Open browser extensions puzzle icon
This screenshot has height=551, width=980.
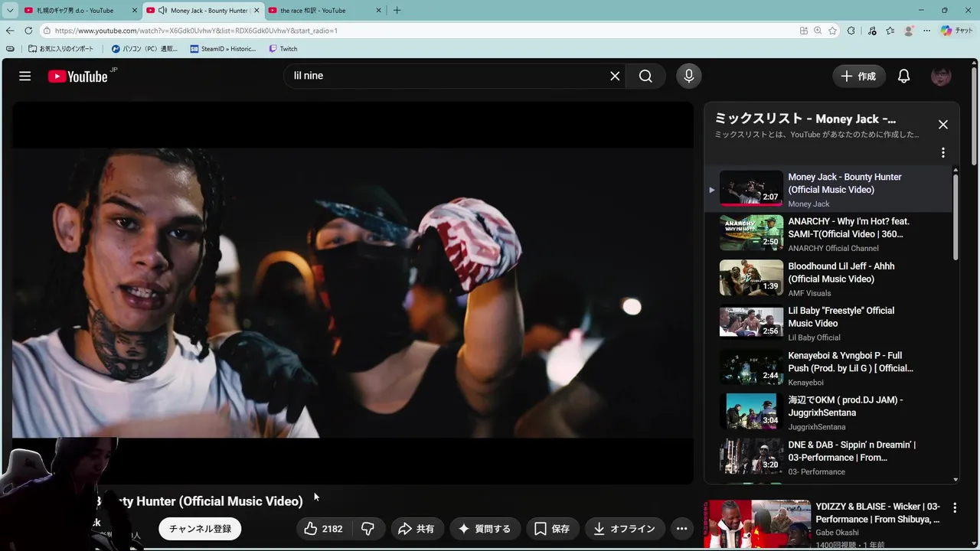pyautogui.click(x=851, y=31)
